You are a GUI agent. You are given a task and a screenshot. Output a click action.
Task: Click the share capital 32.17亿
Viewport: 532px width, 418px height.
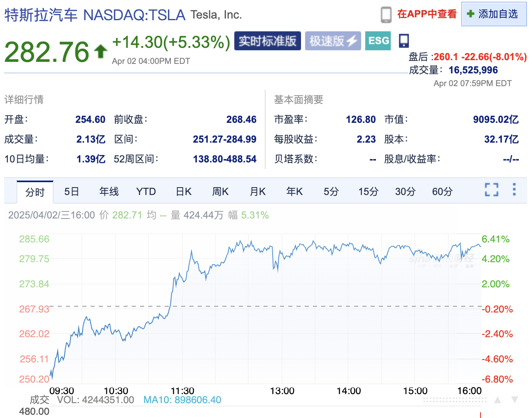[x=501, y=139]
